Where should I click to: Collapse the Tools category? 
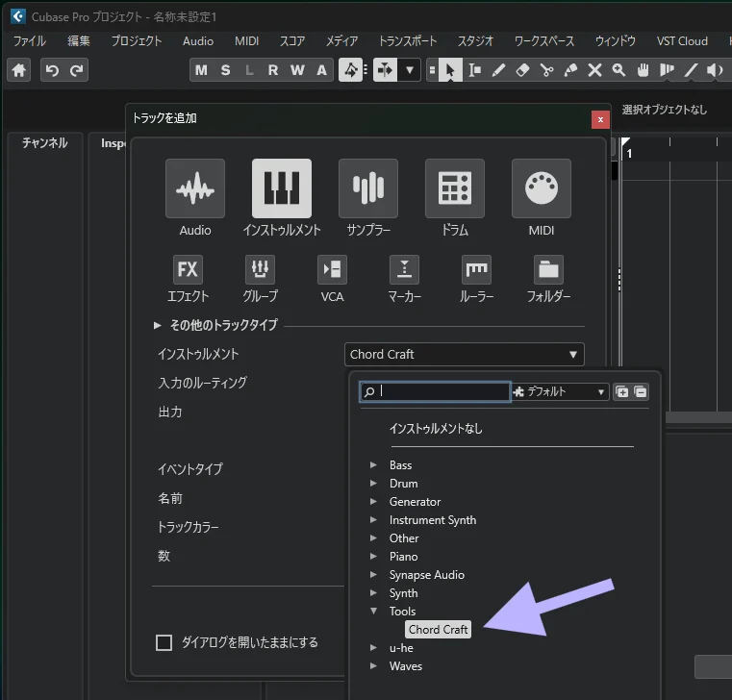coord(373,611)
